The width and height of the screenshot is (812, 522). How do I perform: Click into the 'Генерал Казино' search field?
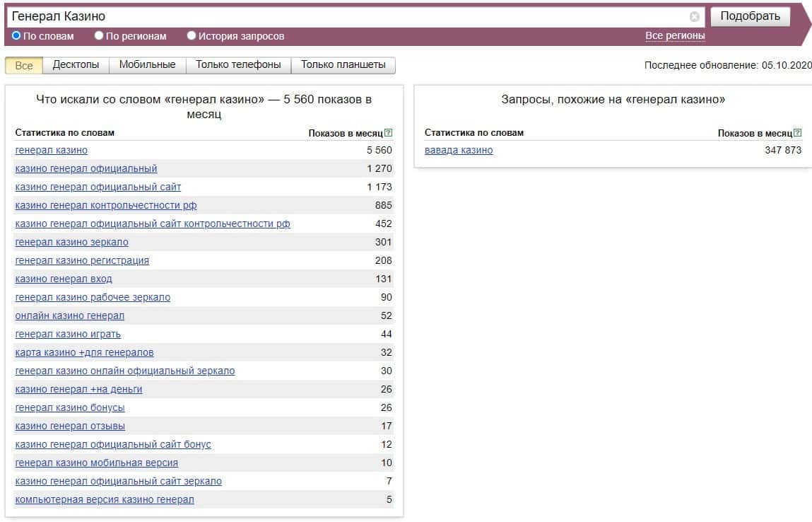coord(346,16)
